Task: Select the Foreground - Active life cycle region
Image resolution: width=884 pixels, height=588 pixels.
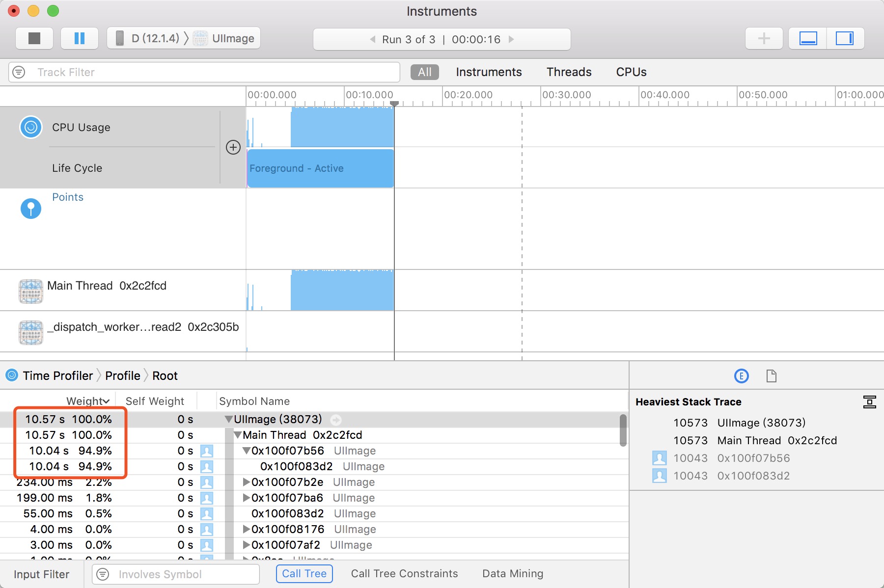Action: coord(320,168)
